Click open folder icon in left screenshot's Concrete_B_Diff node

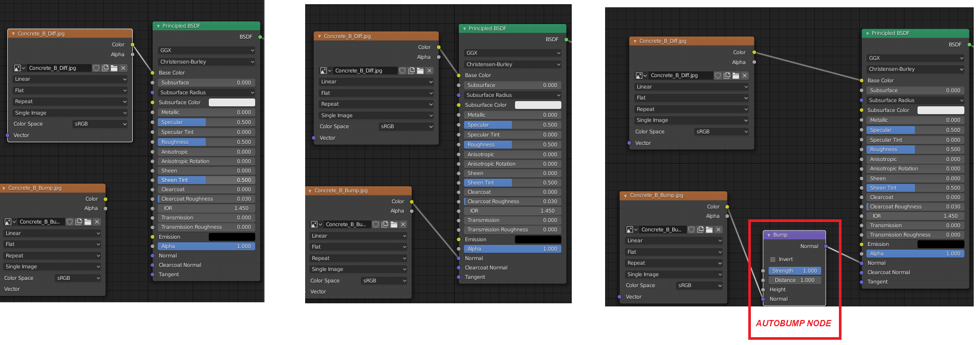(114, 68)
